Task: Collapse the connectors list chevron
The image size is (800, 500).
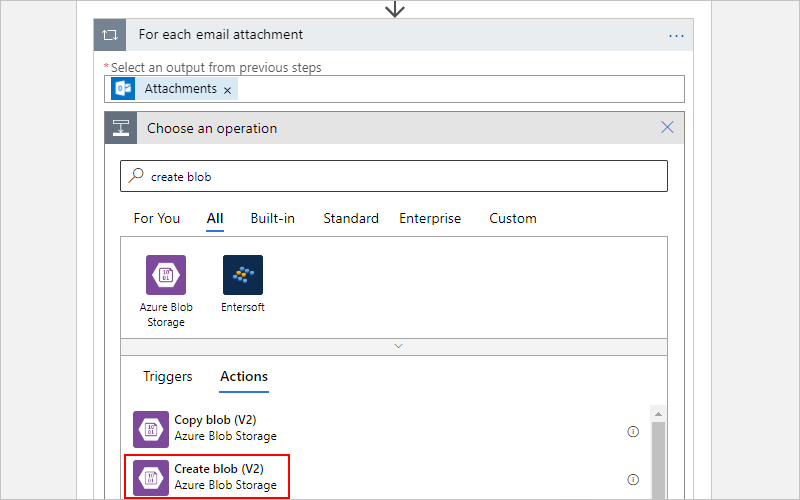Action: [398, 346]
